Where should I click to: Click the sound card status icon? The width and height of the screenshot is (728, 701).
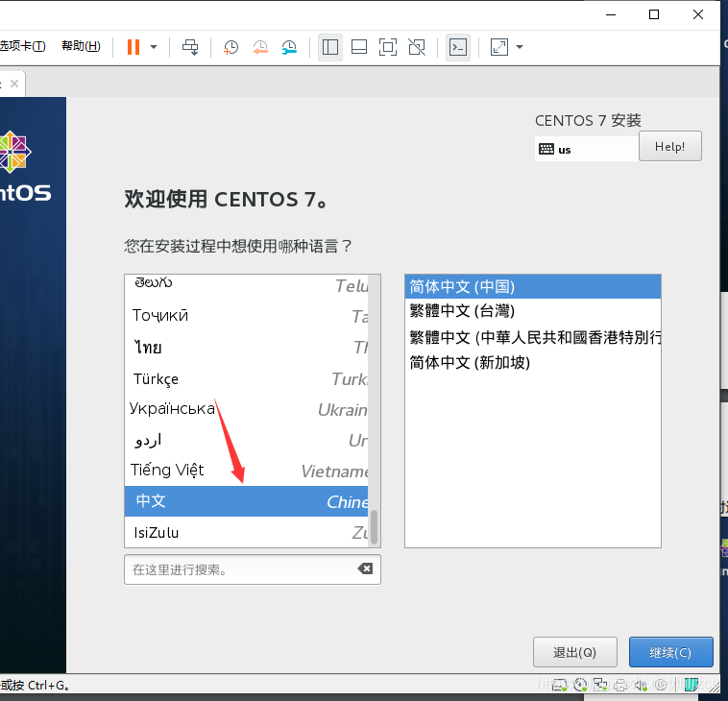point(642,686)
